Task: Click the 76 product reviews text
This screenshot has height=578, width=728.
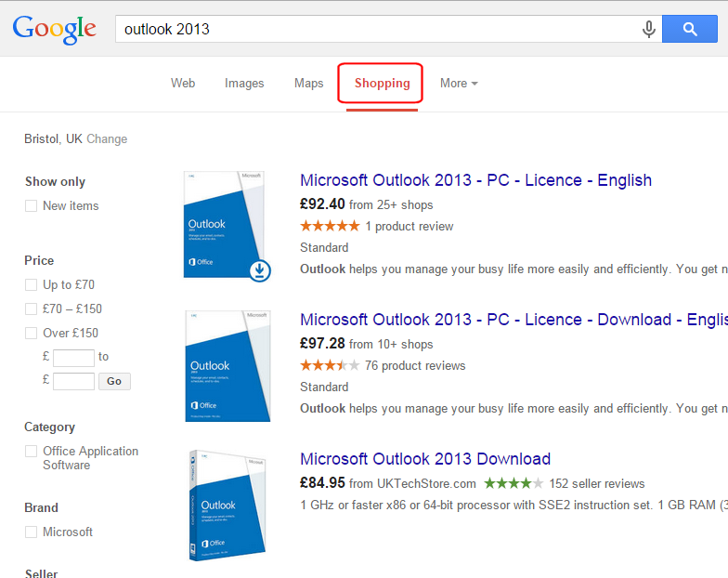Action: point(415,366)
